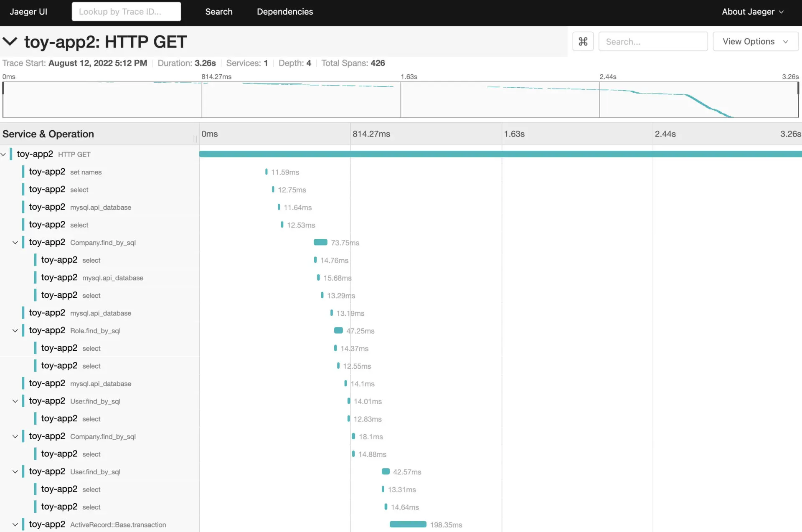Click the root HTTP GET span bar
Image resolution: width=802 pixels, height=532 pixels.
tap(500, 154)
